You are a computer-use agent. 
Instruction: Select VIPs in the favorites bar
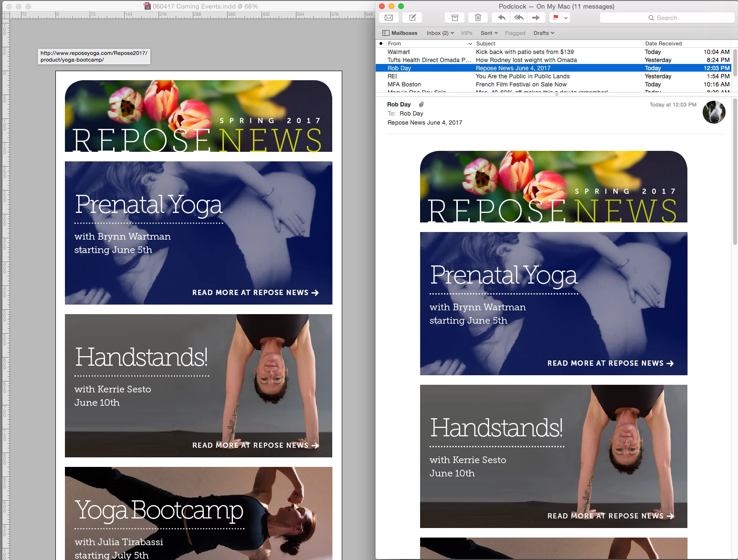tap(466, 33)
